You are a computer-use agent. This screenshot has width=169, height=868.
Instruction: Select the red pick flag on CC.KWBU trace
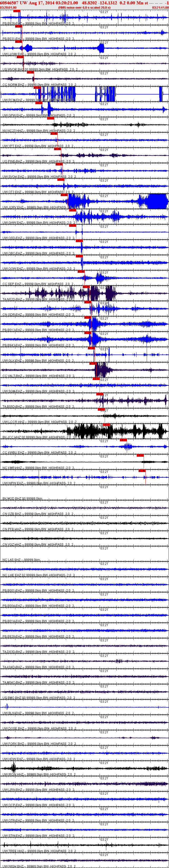(123, 440)
